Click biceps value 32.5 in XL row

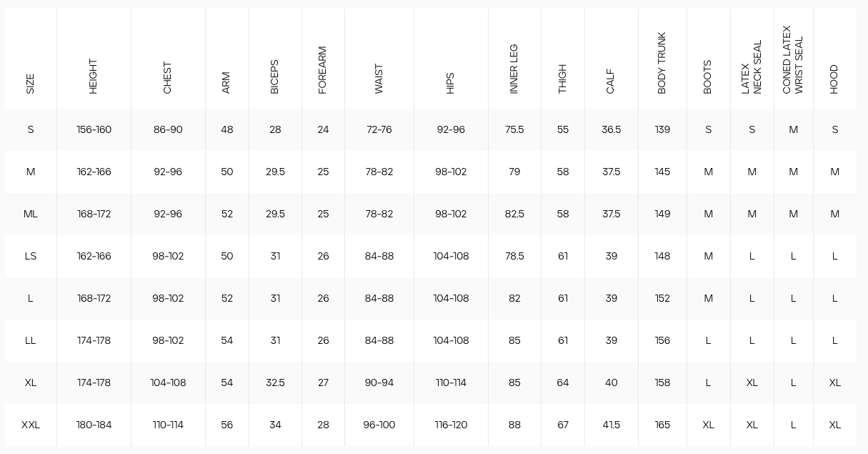point(275,383)
